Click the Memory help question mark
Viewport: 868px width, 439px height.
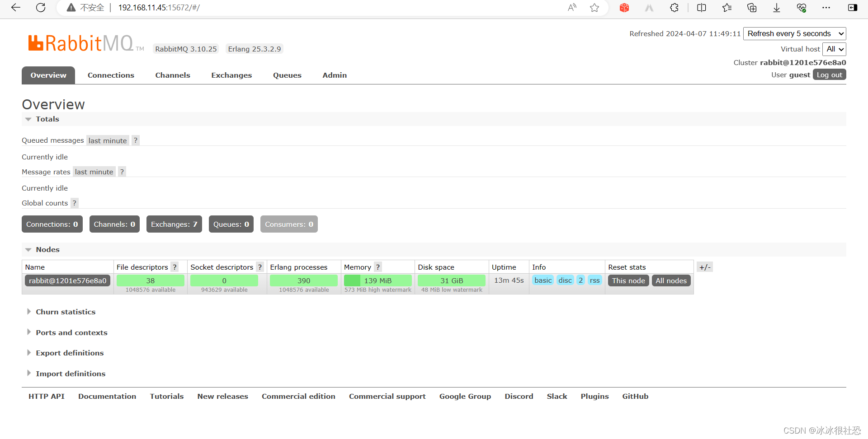[377, 267]
